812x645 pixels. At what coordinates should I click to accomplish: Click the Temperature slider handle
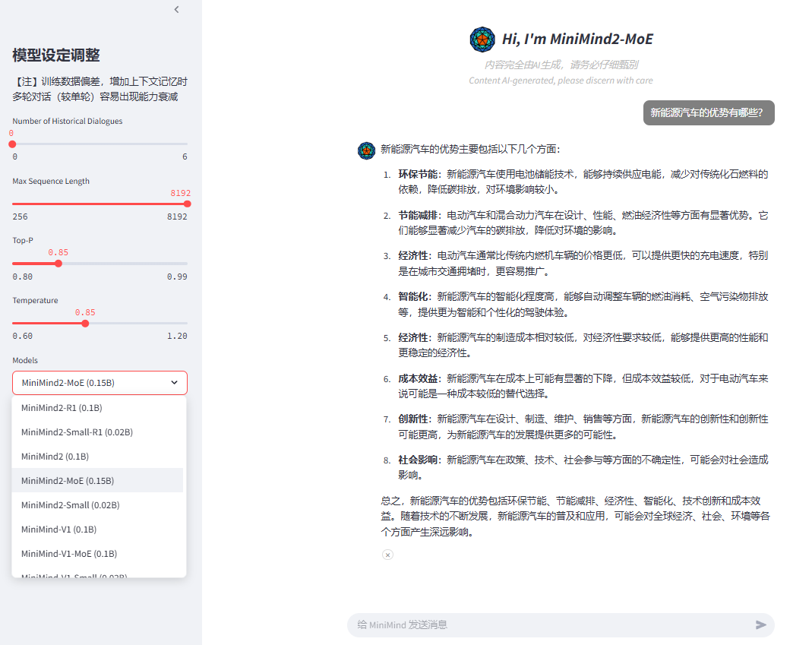(x=85, y=324)
